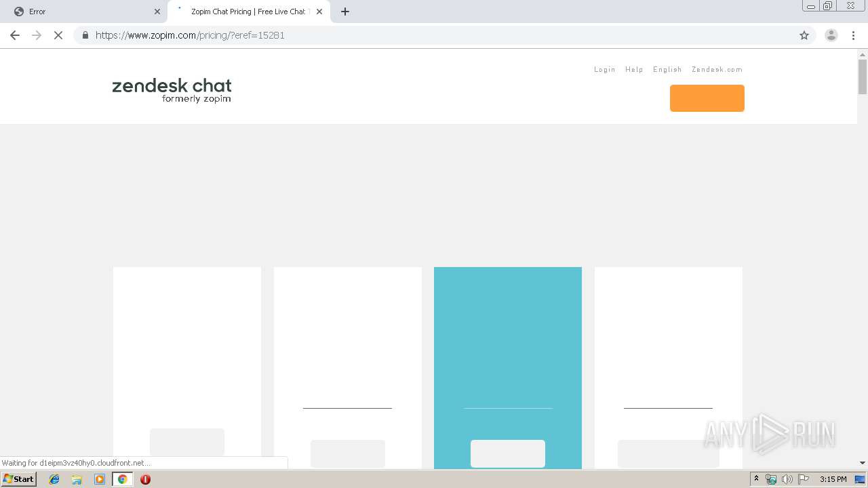The width and height of the screenshot is (868, 488).
Task: Open the Chrome three-dot menu
Action: coord(853,35)
